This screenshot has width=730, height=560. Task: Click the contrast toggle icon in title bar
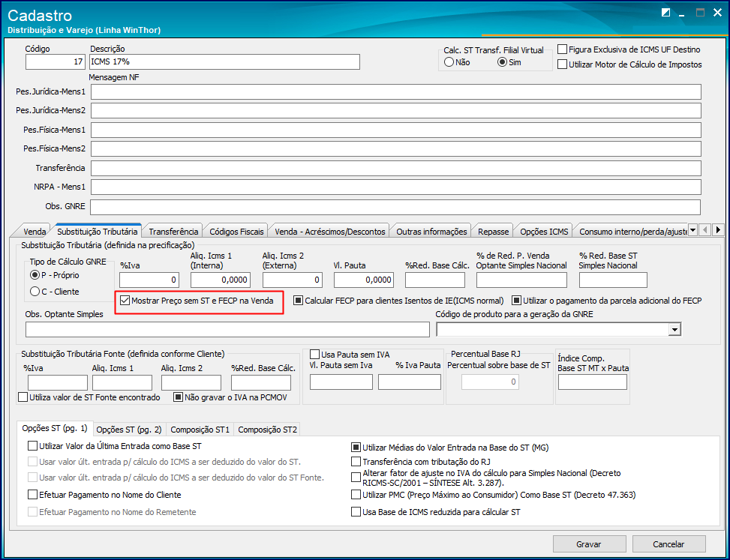point(665,13)
